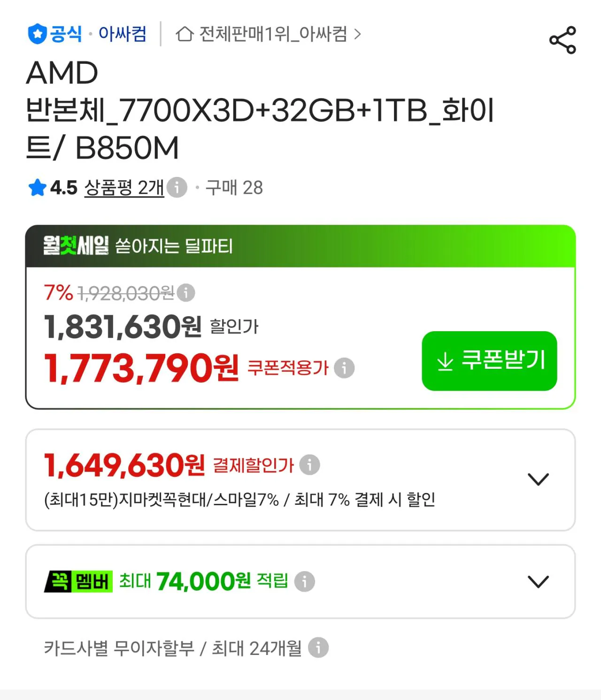Tap the 꼭 멤버 membership badge
Viewport: 601px width, 700px height.
pyautogui.click(x=78, y=582)
